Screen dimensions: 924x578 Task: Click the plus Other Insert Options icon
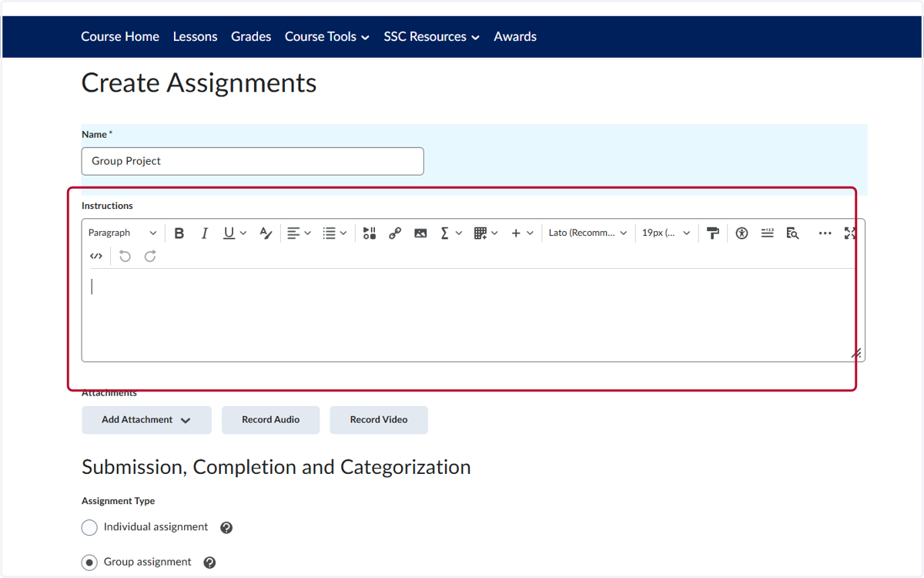[516, 233]
